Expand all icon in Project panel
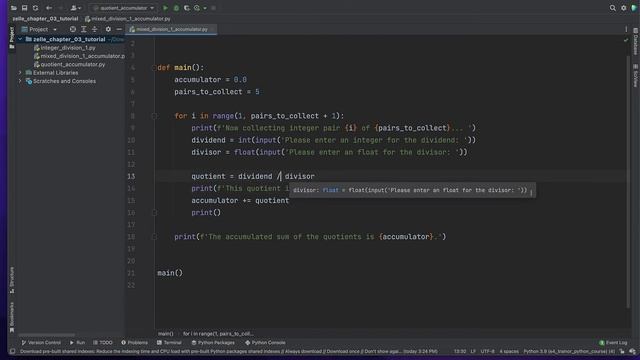 [x=84, y=29]
